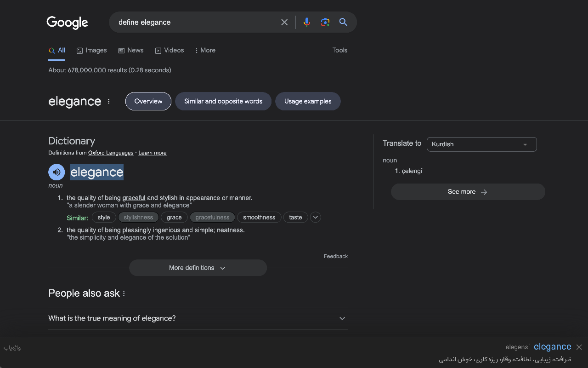Click the search magnifier icon
Screen dimensions: 588x368
tap(343, 22)
